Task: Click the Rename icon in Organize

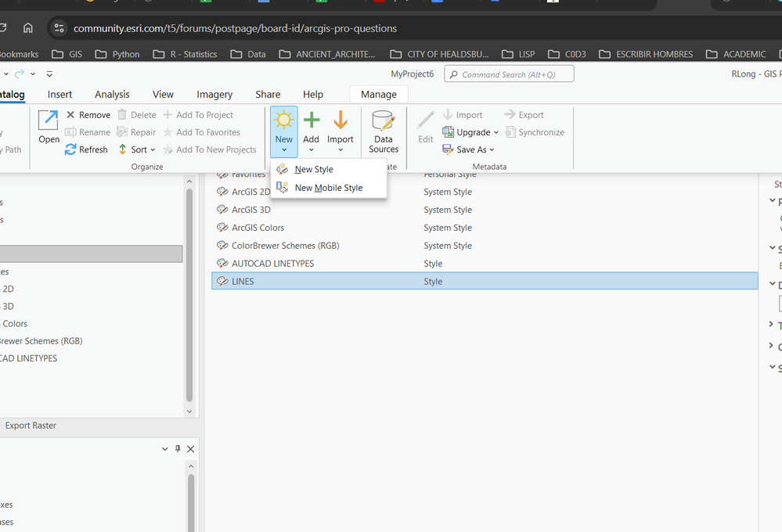Action: click(70, 132)
